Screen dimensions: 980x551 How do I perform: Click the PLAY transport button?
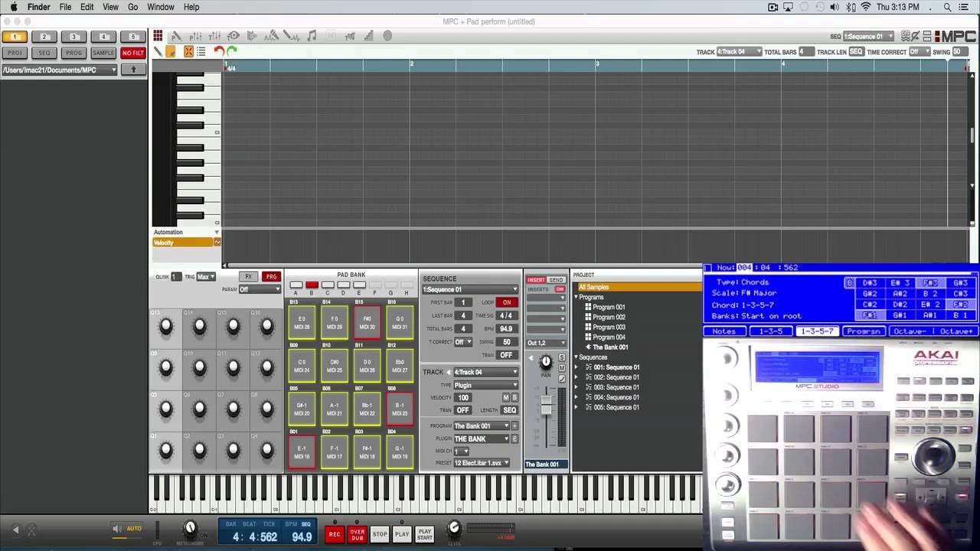402,534
